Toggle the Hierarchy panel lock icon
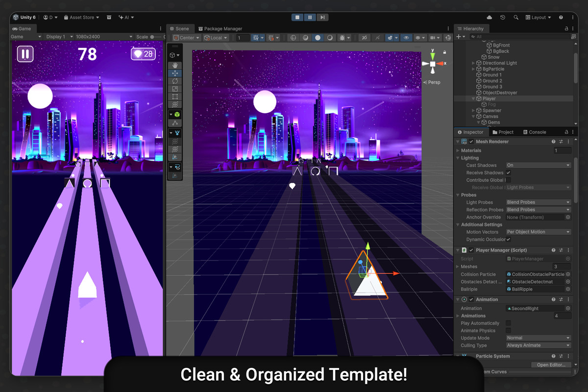Image resolution: width=588 pixels, height=392 pixels. [x=567, y=28]
